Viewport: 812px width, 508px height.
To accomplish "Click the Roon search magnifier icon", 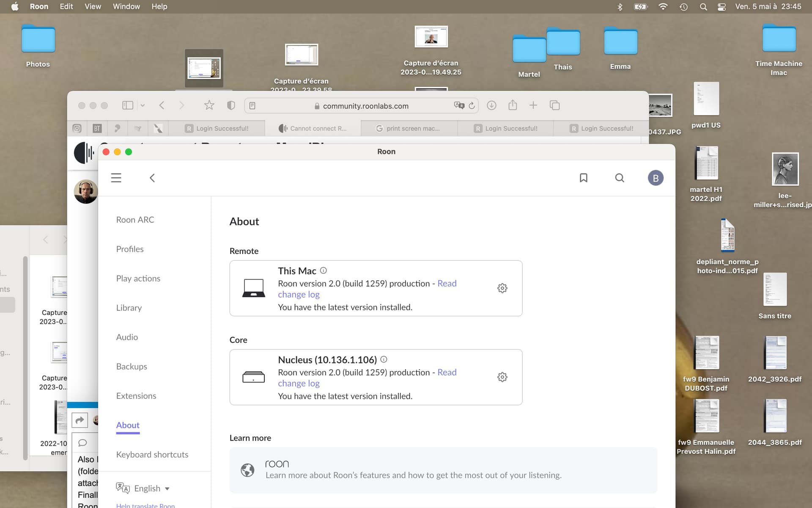I will (619, 178).
